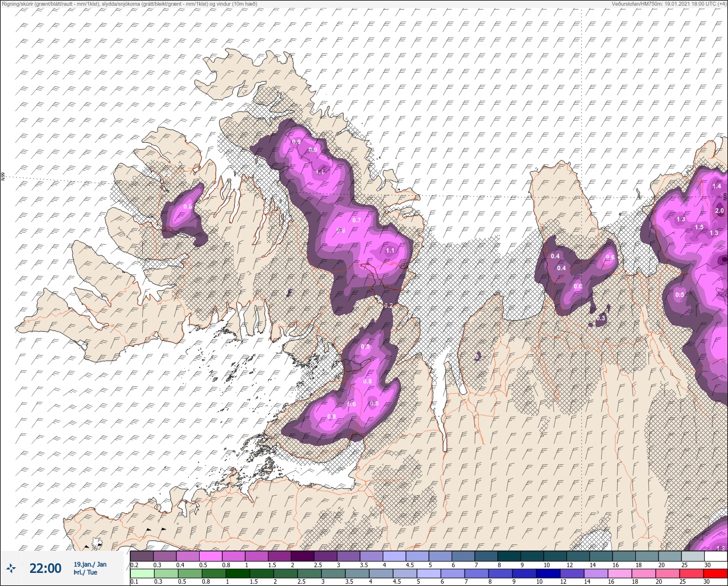Click the map title starting 'Rigning/skúrir'
Screen dimensions: 728x586
(x=129, y=4)
